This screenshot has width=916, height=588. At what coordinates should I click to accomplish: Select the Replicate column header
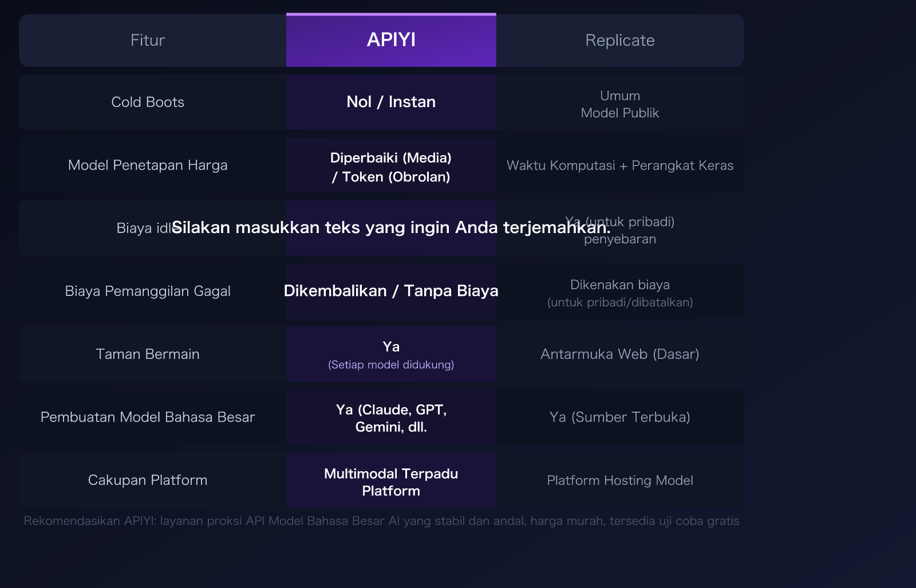pos(620,40)
